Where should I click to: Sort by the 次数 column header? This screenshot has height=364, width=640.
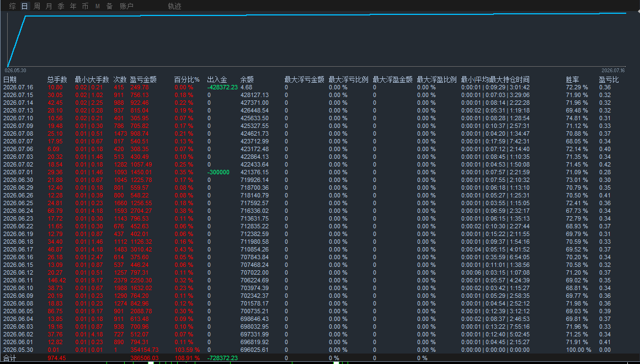click(120, 79)
